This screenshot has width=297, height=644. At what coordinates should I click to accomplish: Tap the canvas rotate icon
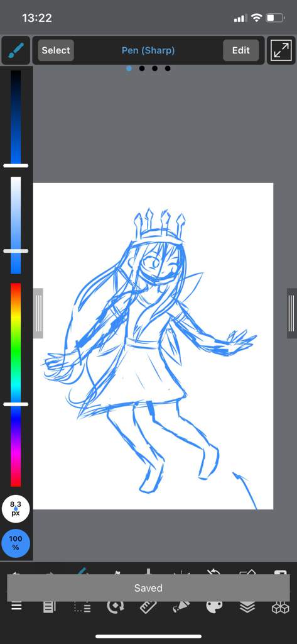pyautogui.click(x=116, y=607)
